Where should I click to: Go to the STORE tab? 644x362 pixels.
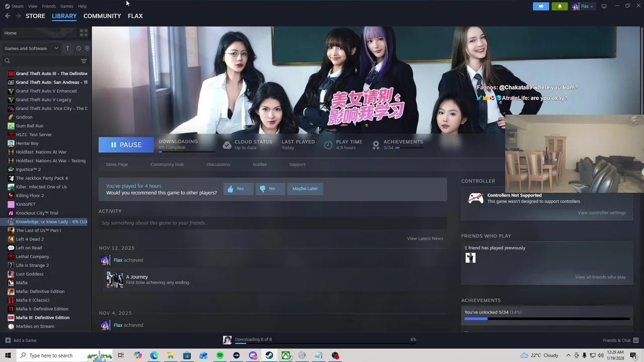click(35, 16)
